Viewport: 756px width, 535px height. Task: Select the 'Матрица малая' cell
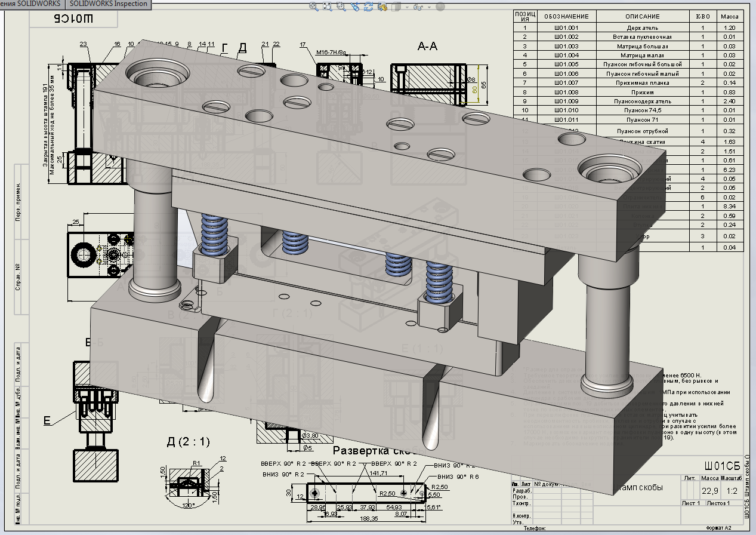pos(643,55)
